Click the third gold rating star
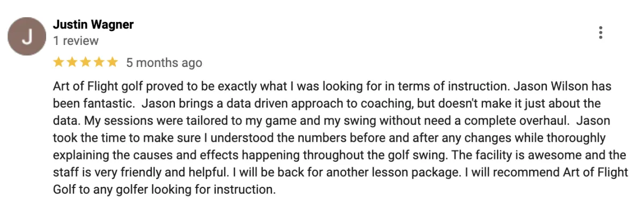 click(x=85, y=63)
